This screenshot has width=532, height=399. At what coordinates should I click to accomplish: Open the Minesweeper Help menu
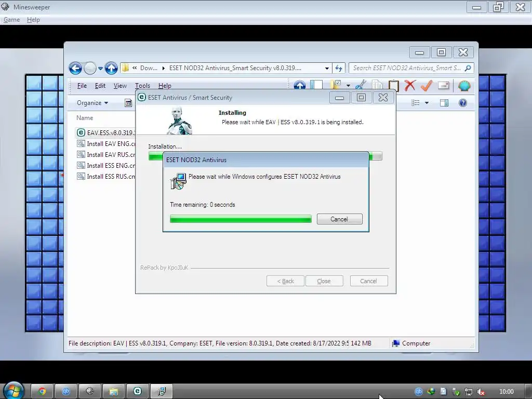33,20
